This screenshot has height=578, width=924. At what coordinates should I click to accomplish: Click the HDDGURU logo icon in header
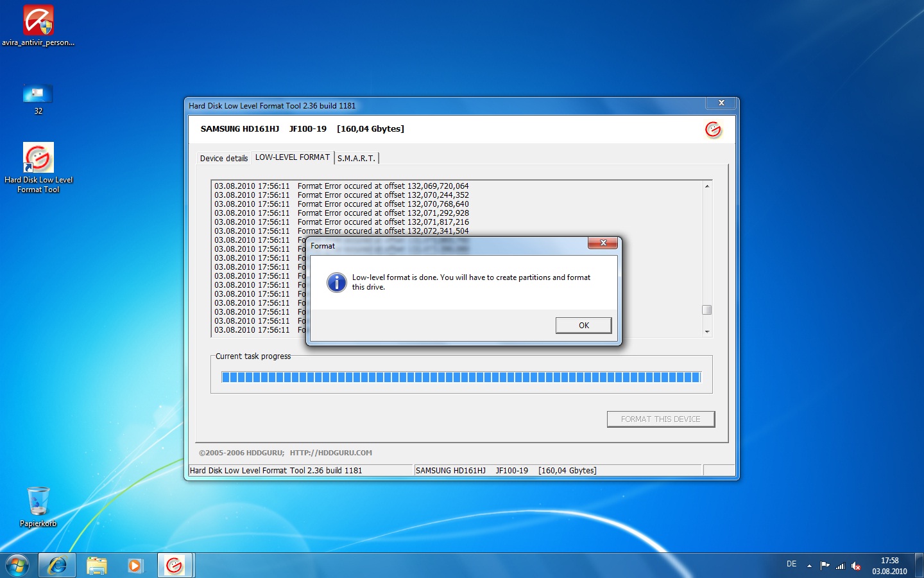coord(714,130)
